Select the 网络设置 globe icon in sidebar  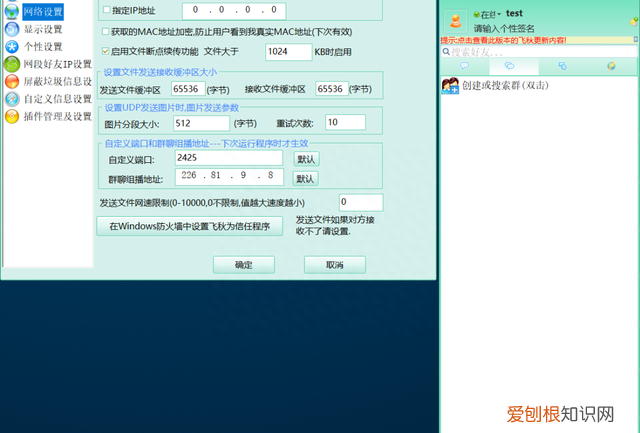pyautogui.click(x=11, y=11)
